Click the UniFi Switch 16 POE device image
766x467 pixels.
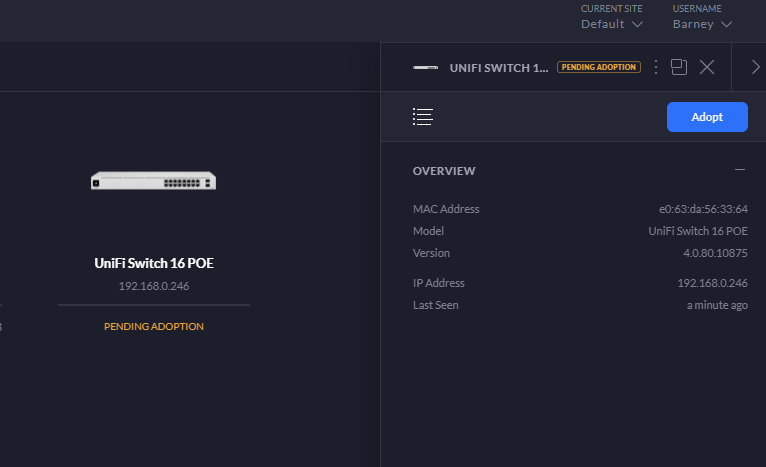point(153,181)
